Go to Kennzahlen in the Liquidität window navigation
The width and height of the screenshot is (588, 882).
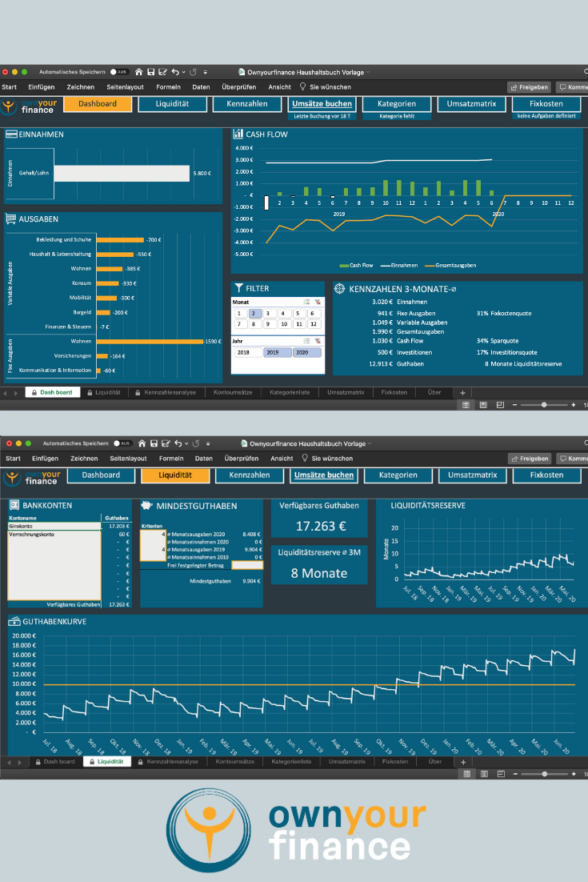coord(250,475)
